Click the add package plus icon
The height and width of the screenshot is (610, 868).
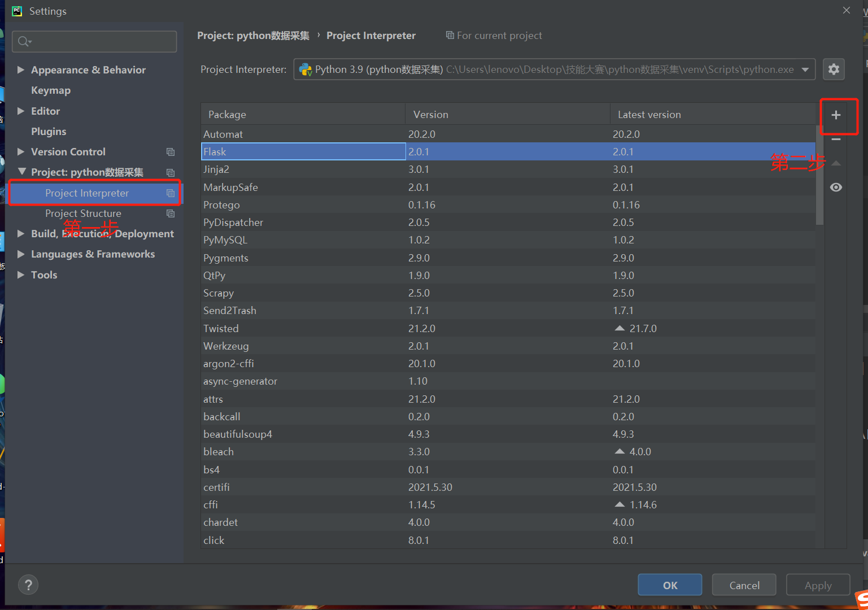click(x=836, y=115)
